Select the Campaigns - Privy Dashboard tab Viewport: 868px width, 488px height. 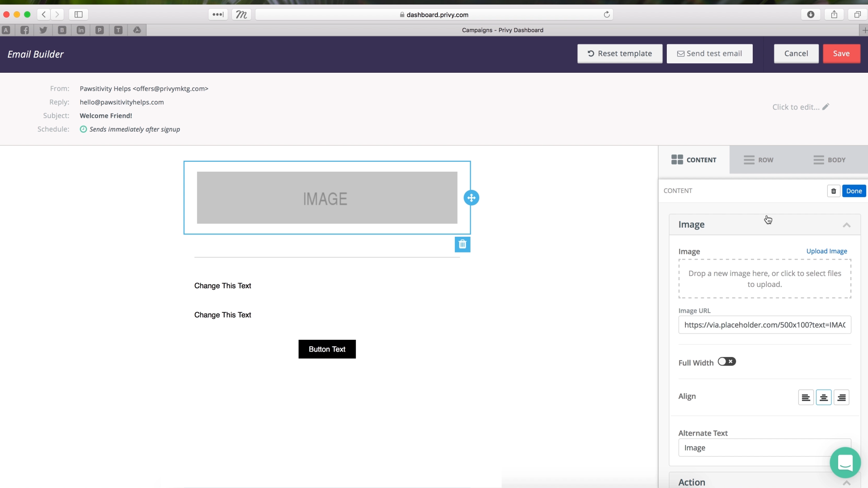click(x=502, y=30)
